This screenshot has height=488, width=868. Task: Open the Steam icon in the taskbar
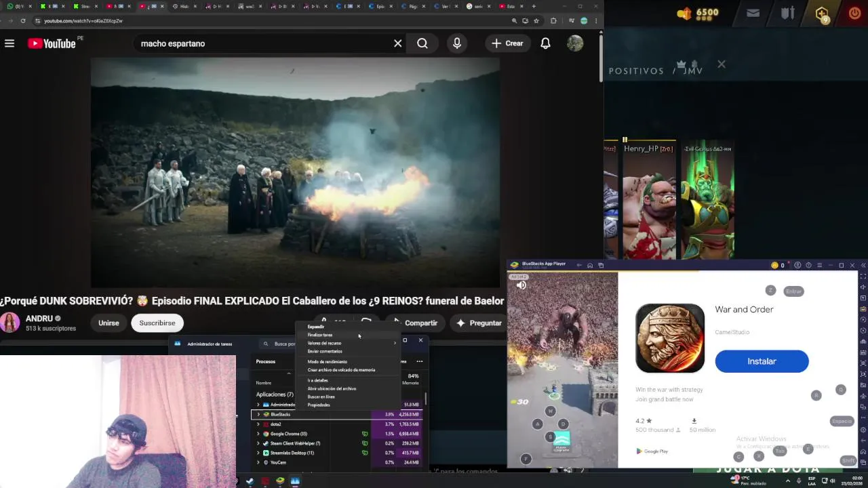point(250,482)
